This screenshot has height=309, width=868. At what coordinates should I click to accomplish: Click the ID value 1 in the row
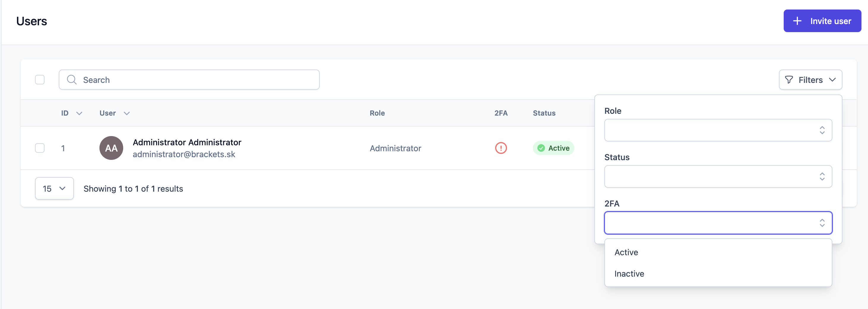click(63, 149)
